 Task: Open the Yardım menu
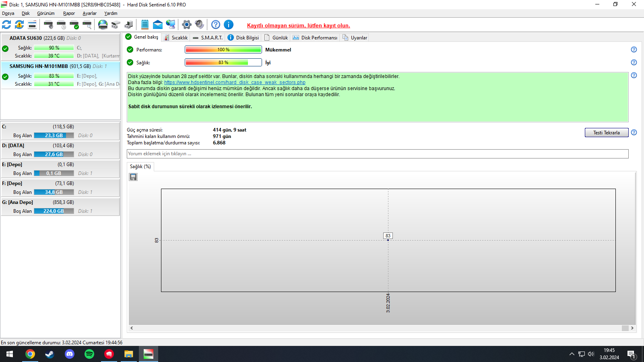(111, 13)
